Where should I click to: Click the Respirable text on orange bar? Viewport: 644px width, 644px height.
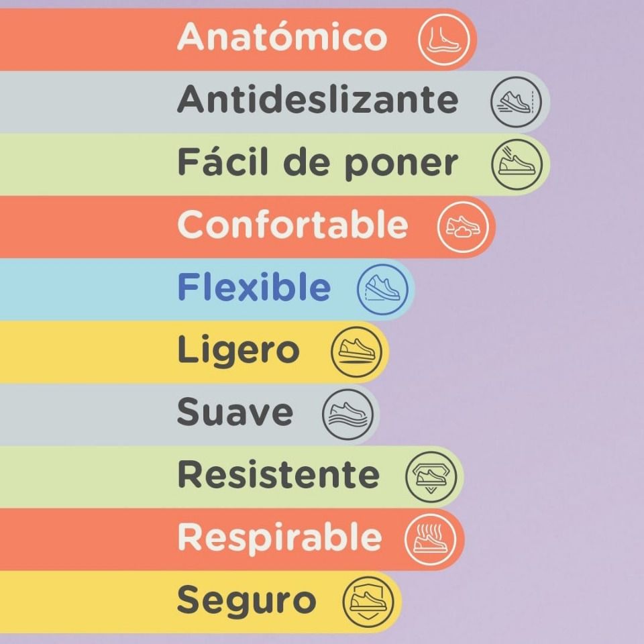coord(279,537)
